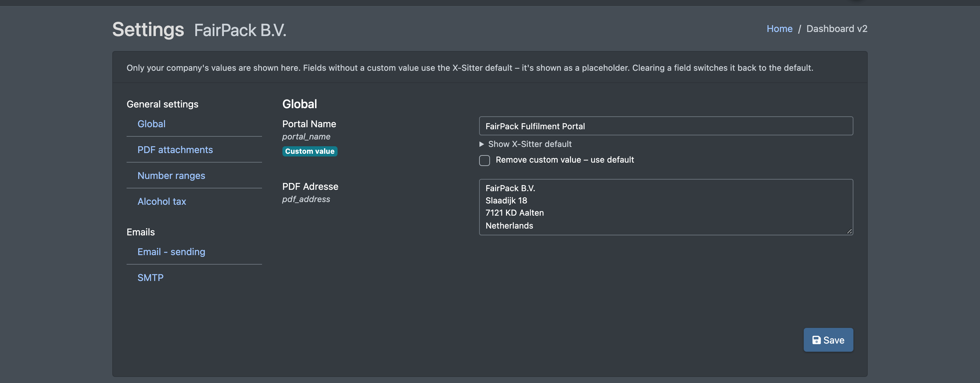Click the 'pdf_address' key label
This screenshot has height=383, width=980.
pyautogui.click(x=306, y=199)
